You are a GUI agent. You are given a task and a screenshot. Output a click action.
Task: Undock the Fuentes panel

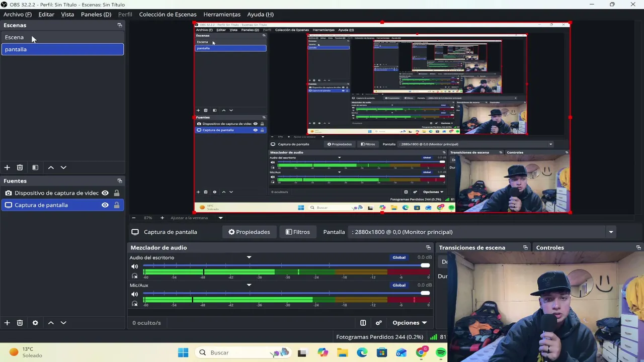point(120,181)
